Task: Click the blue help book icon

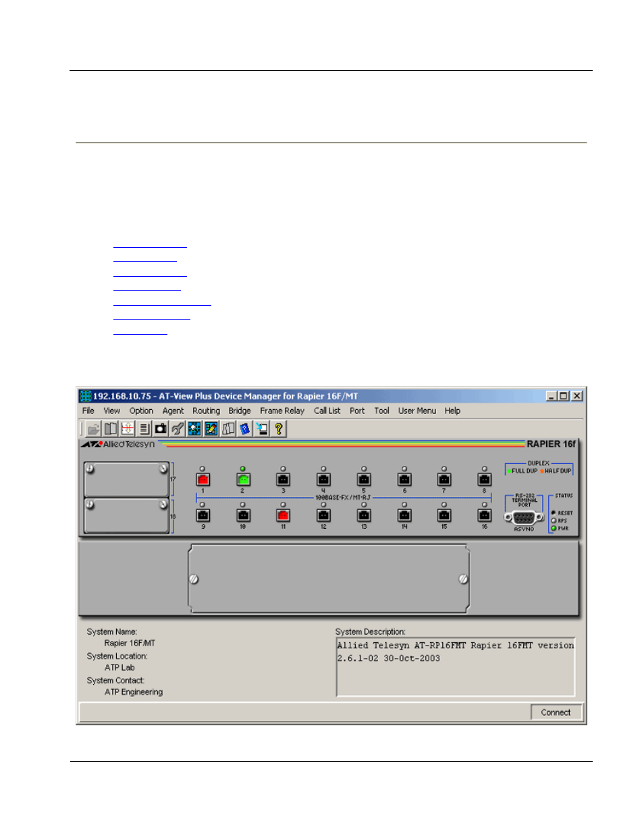Action: (x=246, y=429)
